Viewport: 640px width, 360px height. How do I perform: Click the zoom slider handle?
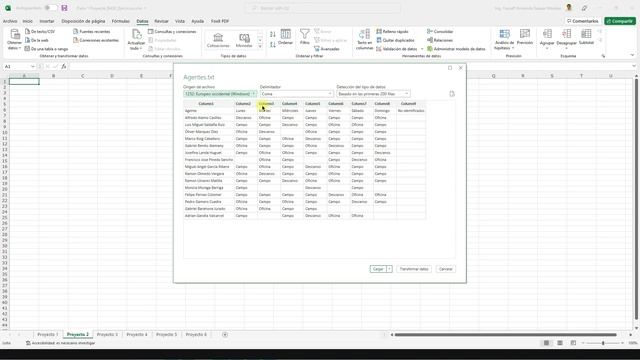pyautogui.click(x=603, y=343)
